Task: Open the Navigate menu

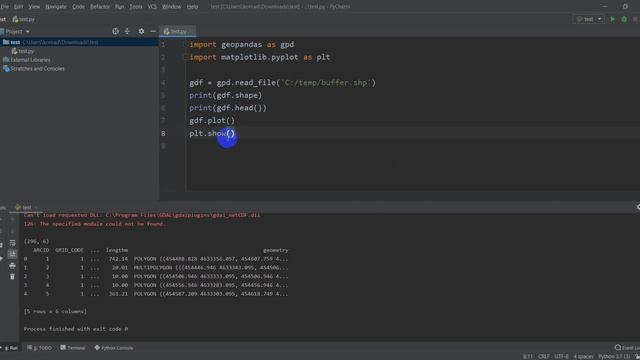Action: 56,7
